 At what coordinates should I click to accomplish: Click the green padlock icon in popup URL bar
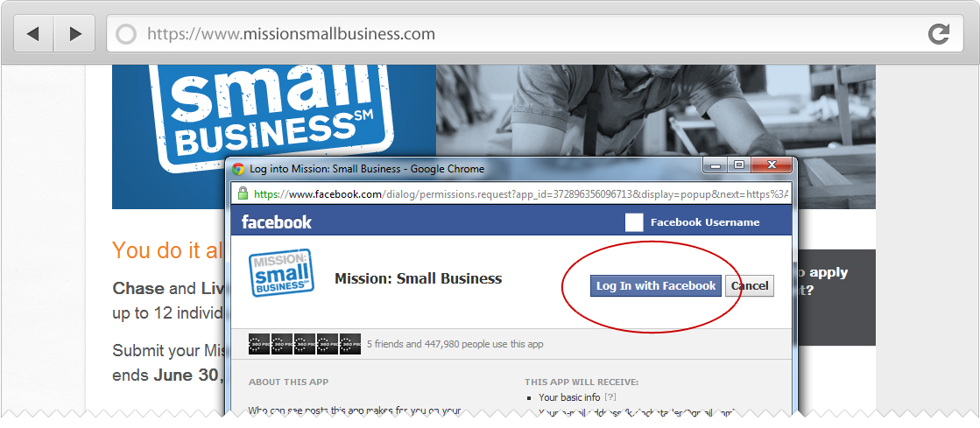[243, 193]
